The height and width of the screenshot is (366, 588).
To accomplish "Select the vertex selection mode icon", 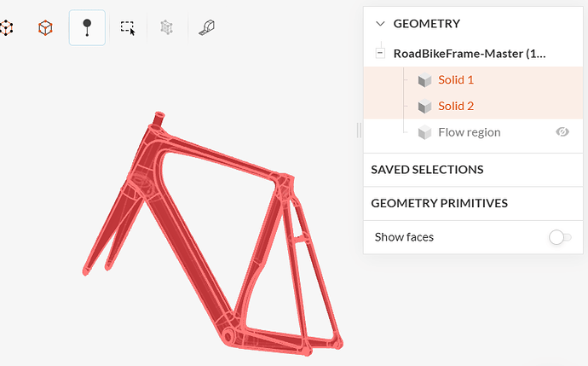I will 6,28.
